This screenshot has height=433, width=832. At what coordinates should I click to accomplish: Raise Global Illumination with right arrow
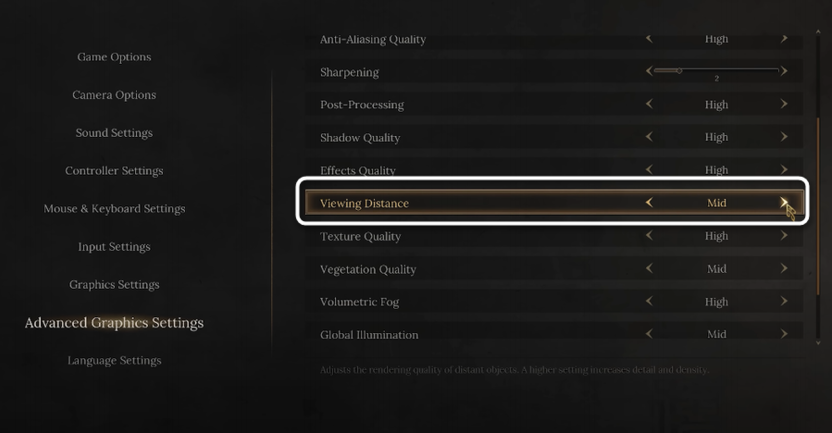point(784,334)
